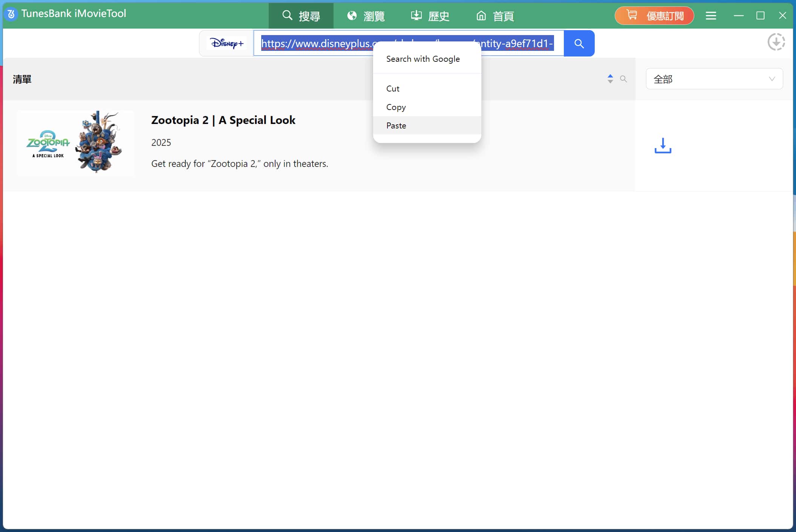Click inside the Disney+ URL field
Image resolution: width=796 pixels, height=532 pixels.
[317, 44]
